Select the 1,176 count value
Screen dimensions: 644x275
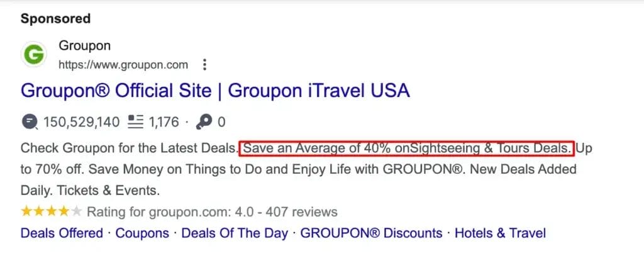tap(164, 122)
